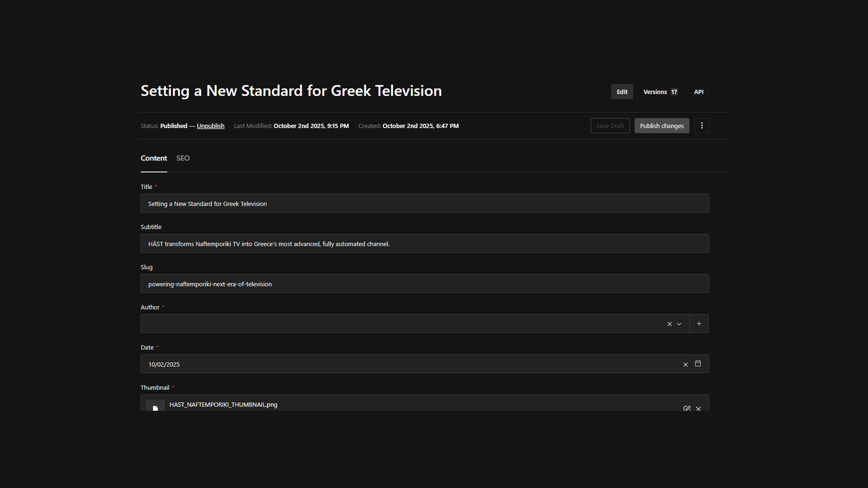Viewport: 868px width, 488px height.
Task: Edit the thumbnail file with pencil icon
Action: click(x=687, y=408)
